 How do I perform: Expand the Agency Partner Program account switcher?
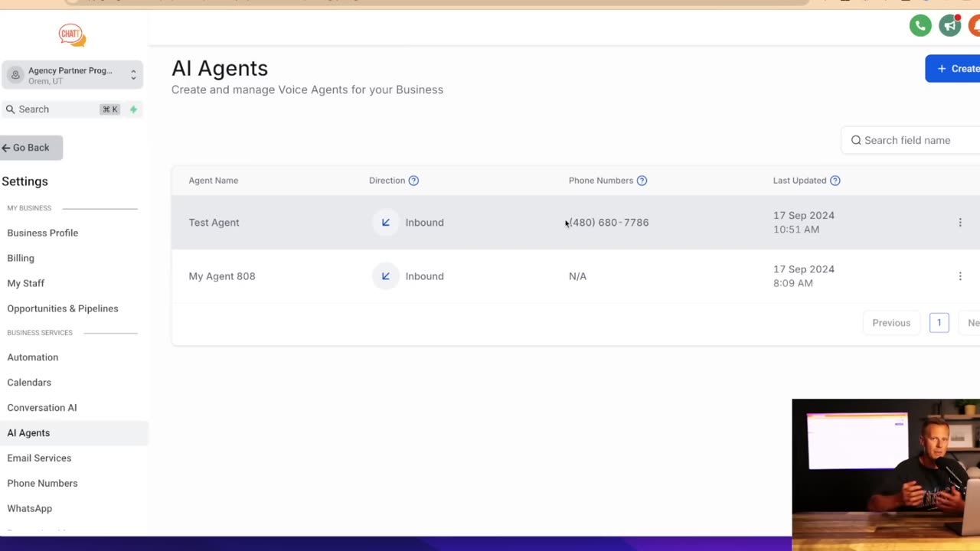tap(72, 75)
